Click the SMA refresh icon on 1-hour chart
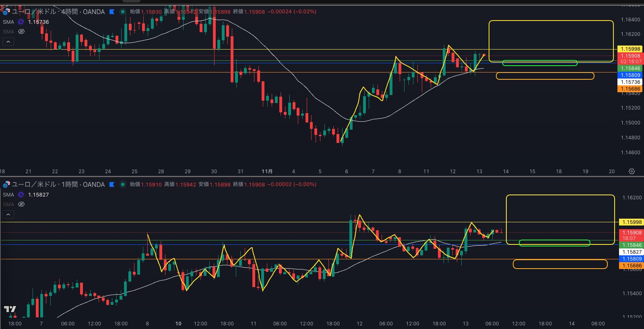This screenshot has width=644, height=329. pyautogui.click(x=21, y=195)
